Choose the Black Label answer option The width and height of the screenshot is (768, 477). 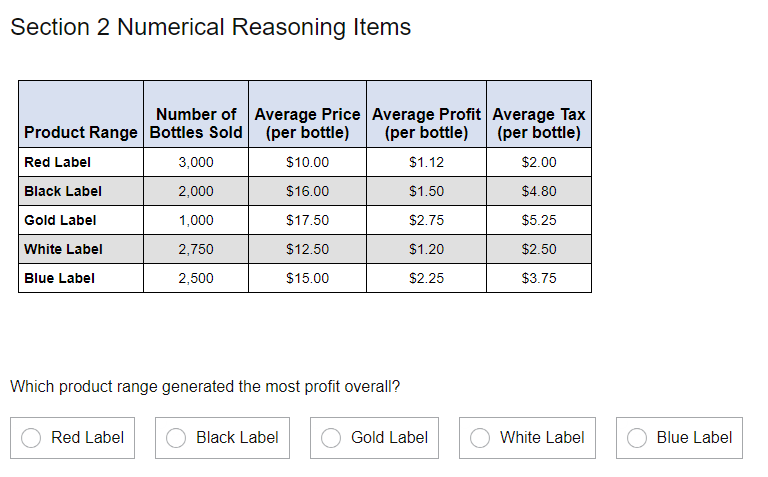[177, 438]
